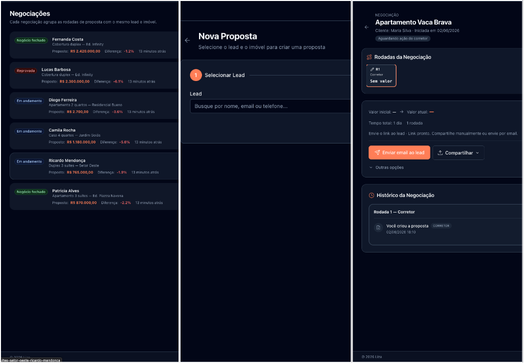Open Diego Ferreira negotiation card
The width and height of the screenshot is (524, 363).
pyautogui.click(x=94, y=106)
